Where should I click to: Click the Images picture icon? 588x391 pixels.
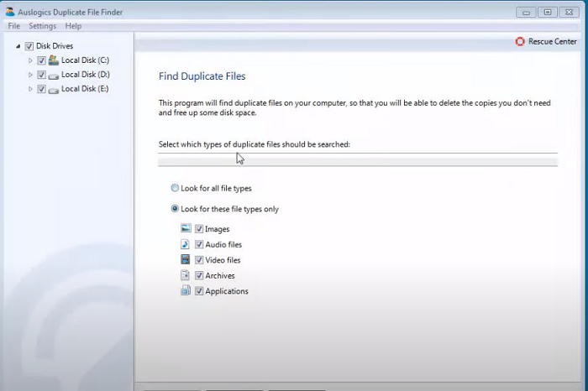[186, 228]
